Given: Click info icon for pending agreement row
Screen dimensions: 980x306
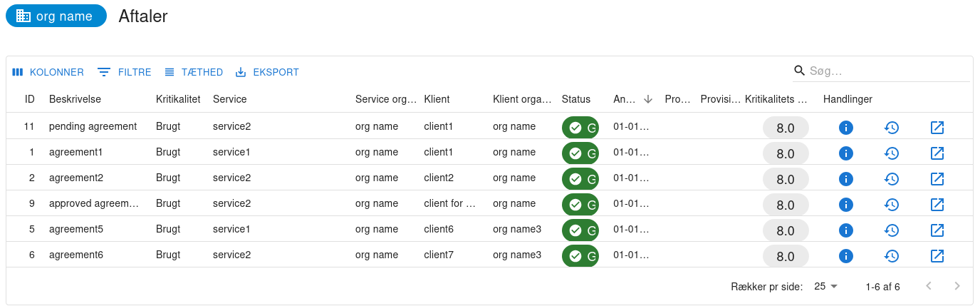Looking at the screenshot, I should point(845,128).
